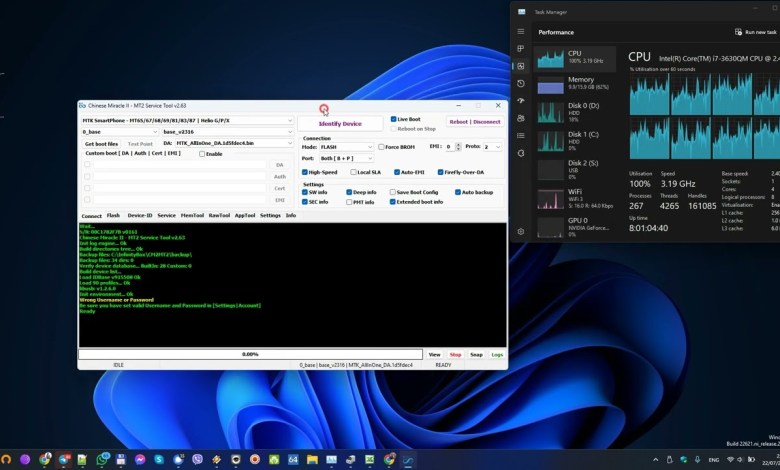Open App history icon in Task Manager sidebar
Screen dimensions: 780x470
click(521, 83)
